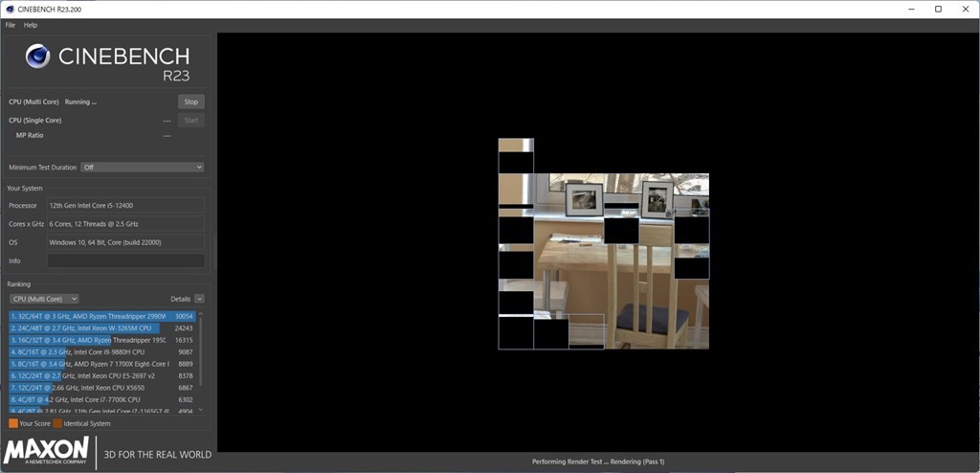The image size is (980, 473).
Task: Click the Ranking section heading
Action: click(19, 284)
